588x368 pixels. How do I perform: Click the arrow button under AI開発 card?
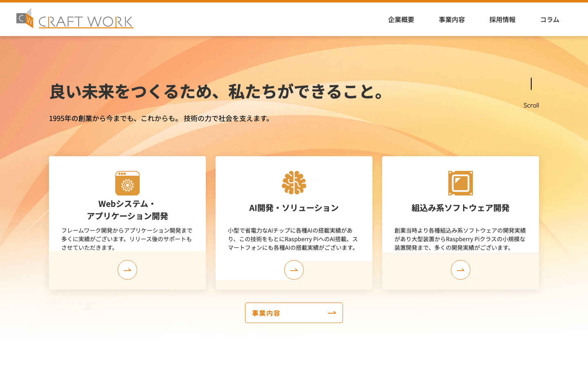click(x=294, y=270)
